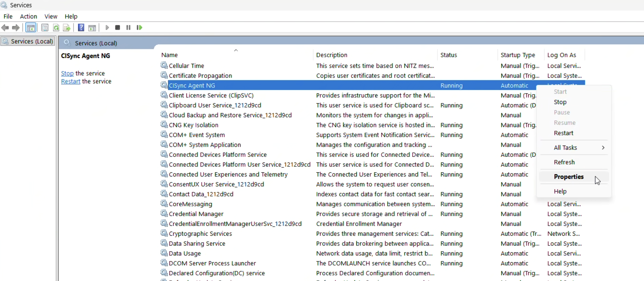Click the Stop the service link
644x281 pixels.
[67, 73]
